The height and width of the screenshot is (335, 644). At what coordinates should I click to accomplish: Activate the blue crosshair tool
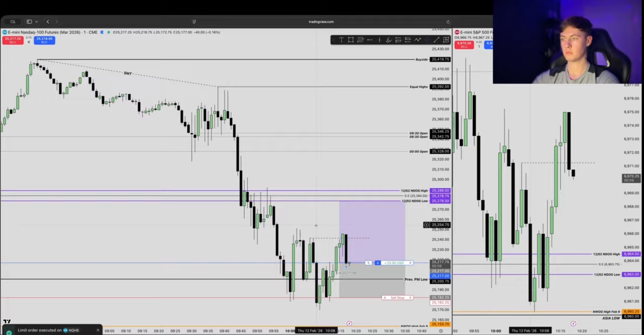coord(427,40)
